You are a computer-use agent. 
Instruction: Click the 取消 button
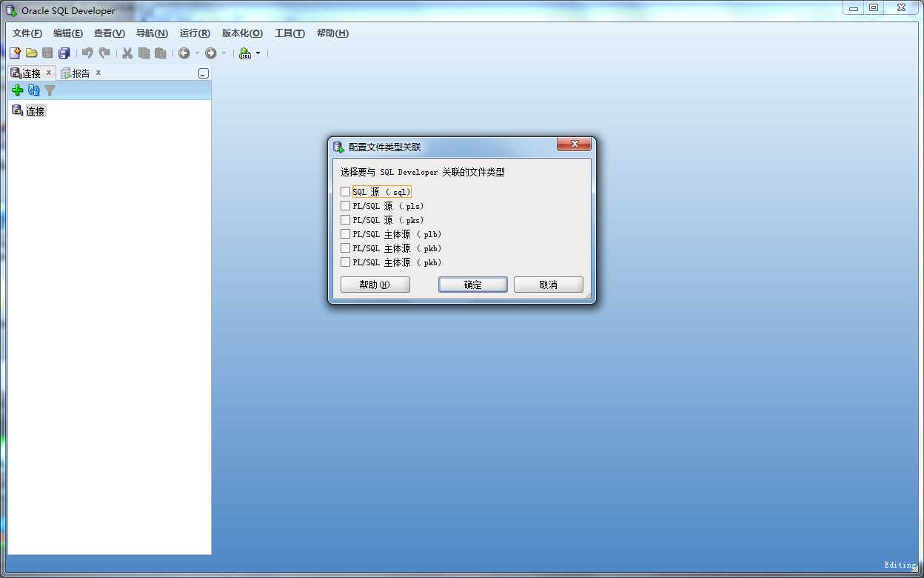coord(549,285)
